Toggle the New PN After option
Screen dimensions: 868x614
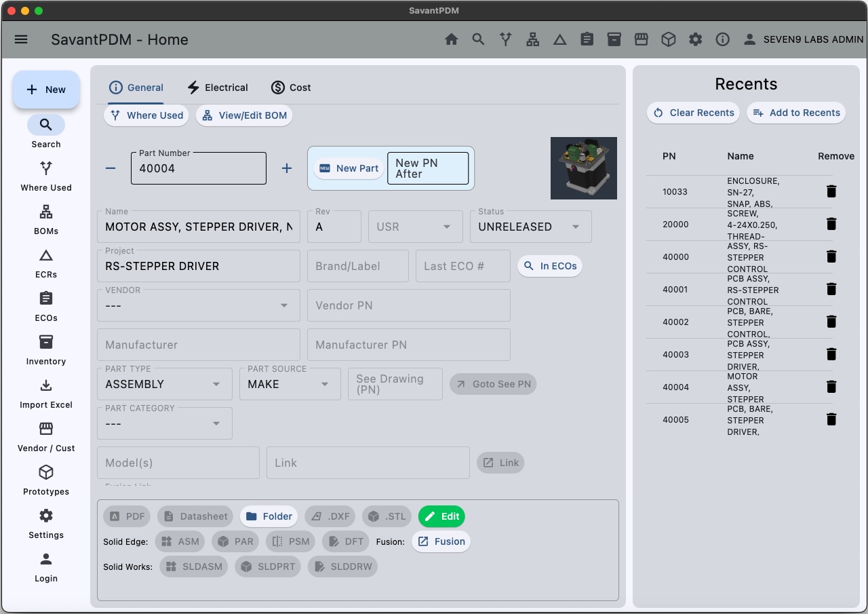point(427,168)
